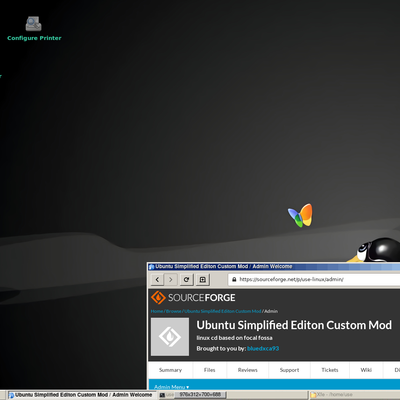Open the bluedxca93 user profile link
The image size is (400, 400).
tap(263, 348)
